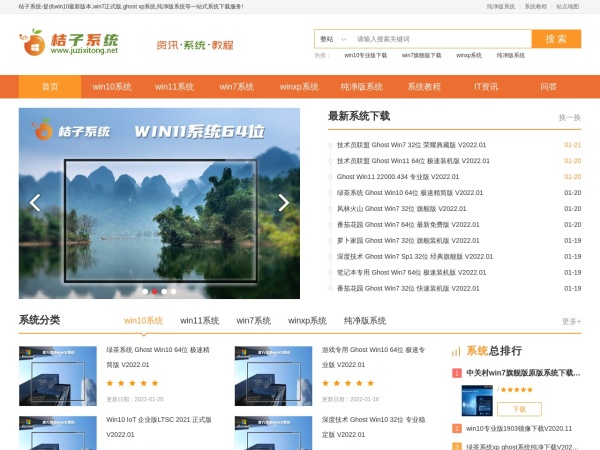Open 系统教程 in the navigation bar
Screen dimensions: 600x450
[x=424, y=87]
